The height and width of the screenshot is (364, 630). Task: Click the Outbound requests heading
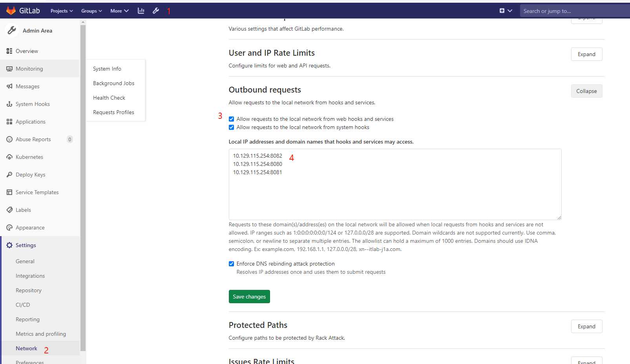tap(265, 90)
